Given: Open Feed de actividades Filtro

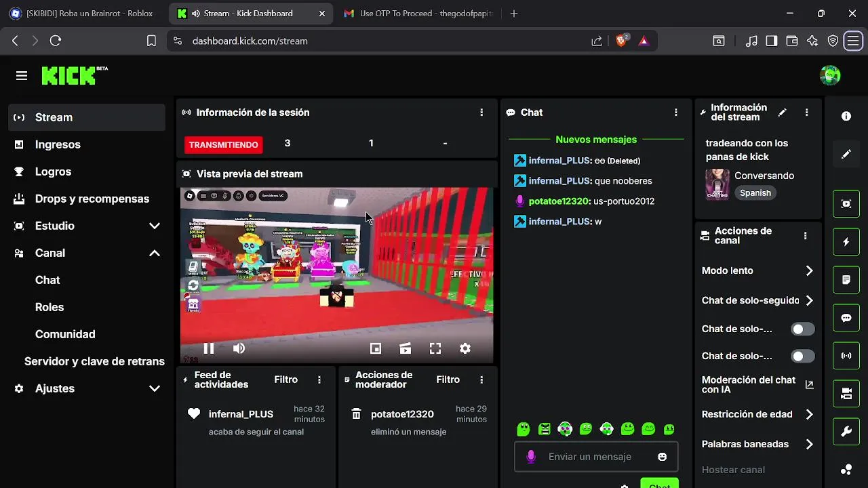Looking at the screenshot, I should [x=285, y=380].
